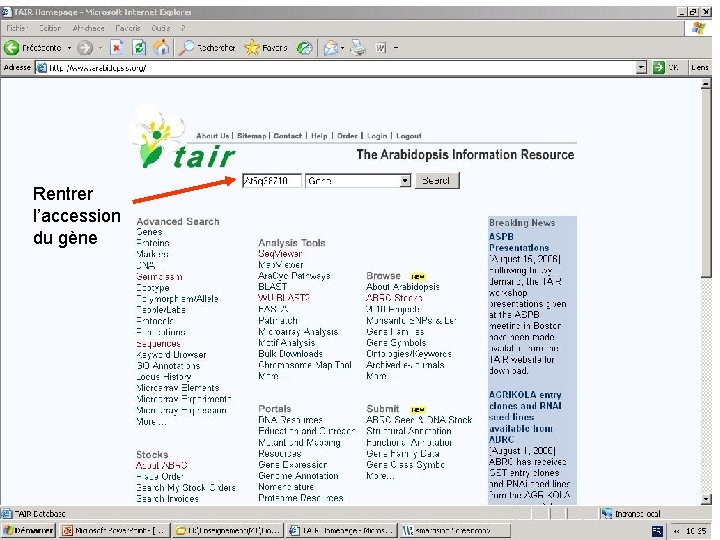Click the Back (Précédente) arrow icon
Screen dimensions: 720x540
coord(11,48)
